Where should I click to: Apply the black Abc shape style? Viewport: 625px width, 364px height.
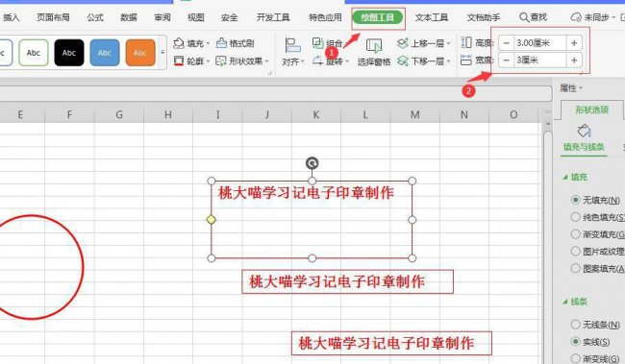tap(69, 53)
